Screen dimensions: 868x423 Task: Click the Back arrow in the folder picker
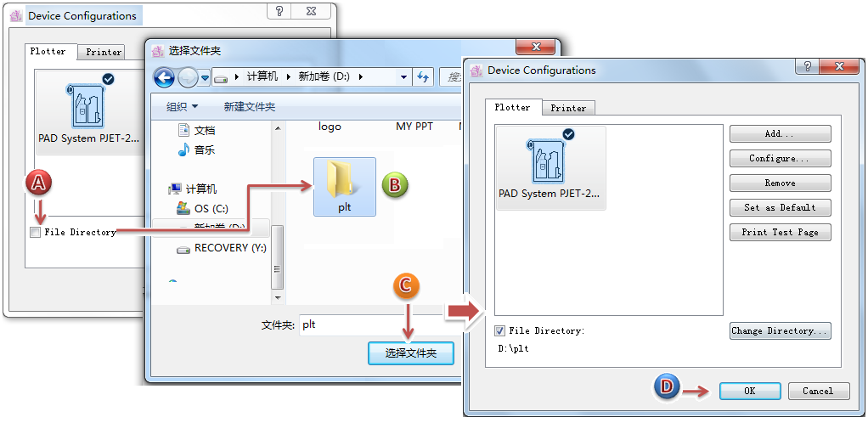164,77
